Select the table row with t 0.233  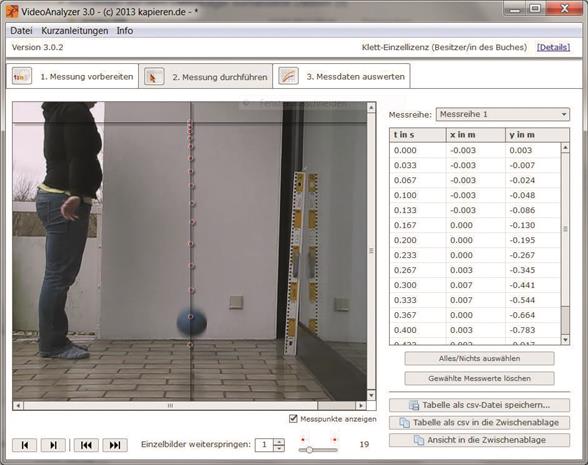[475, 255]
